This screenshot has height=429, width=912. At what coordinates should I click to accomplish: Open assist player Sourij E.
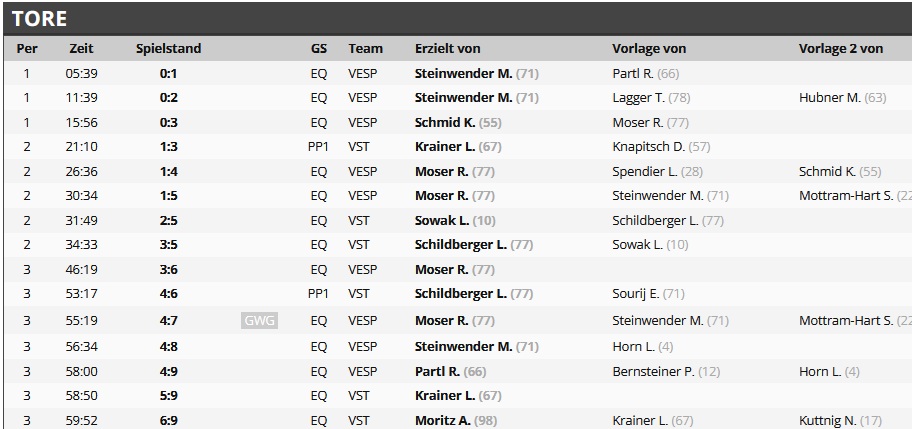[637, 294]
